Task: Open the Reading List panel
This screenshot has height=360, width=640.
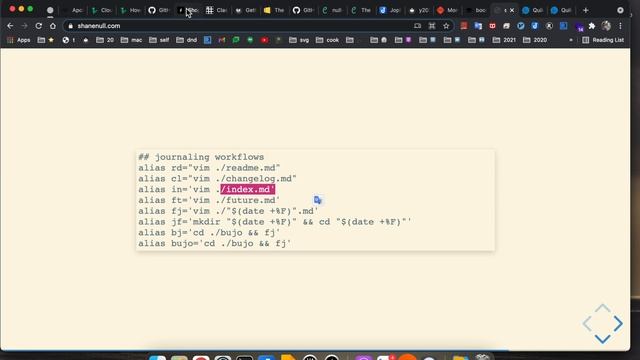Action: pyautogui.click(x=603, y=40)
